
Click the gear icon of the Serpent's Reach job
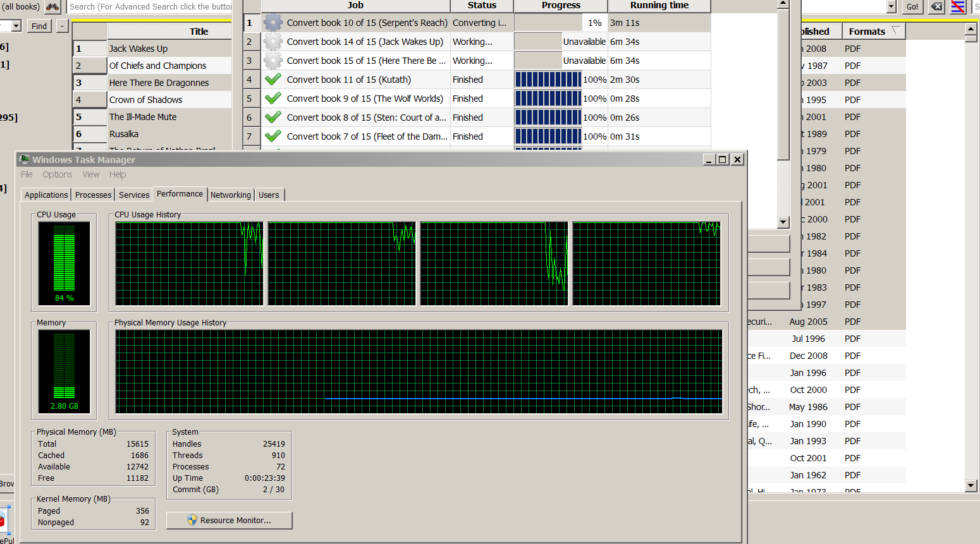[273, 23]
